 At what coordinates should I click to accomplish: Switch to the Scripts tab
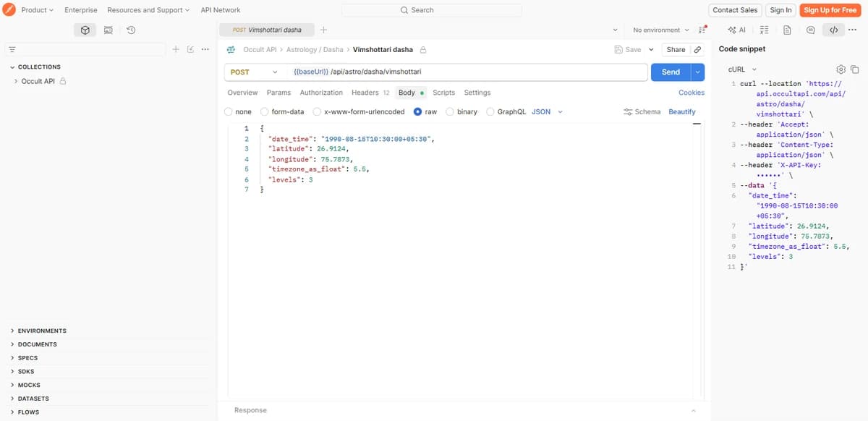tap(444, 93)
